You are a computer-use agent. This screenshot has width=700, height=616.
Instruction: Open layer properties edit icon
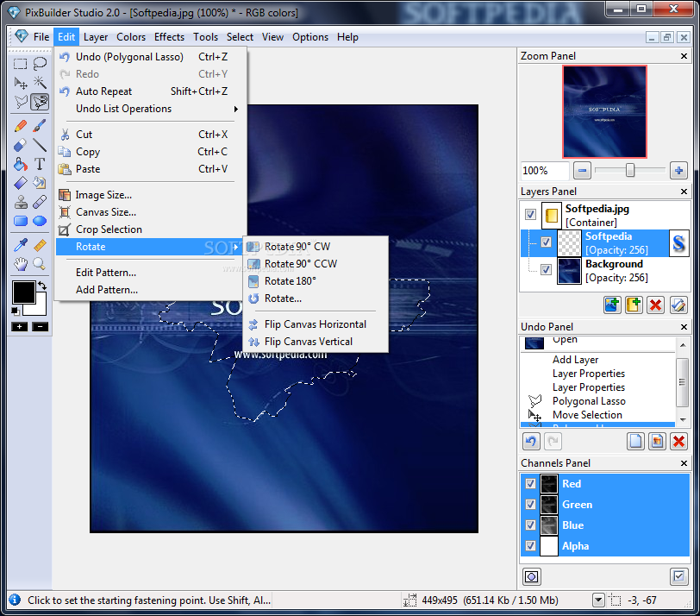tap(678, 305)
